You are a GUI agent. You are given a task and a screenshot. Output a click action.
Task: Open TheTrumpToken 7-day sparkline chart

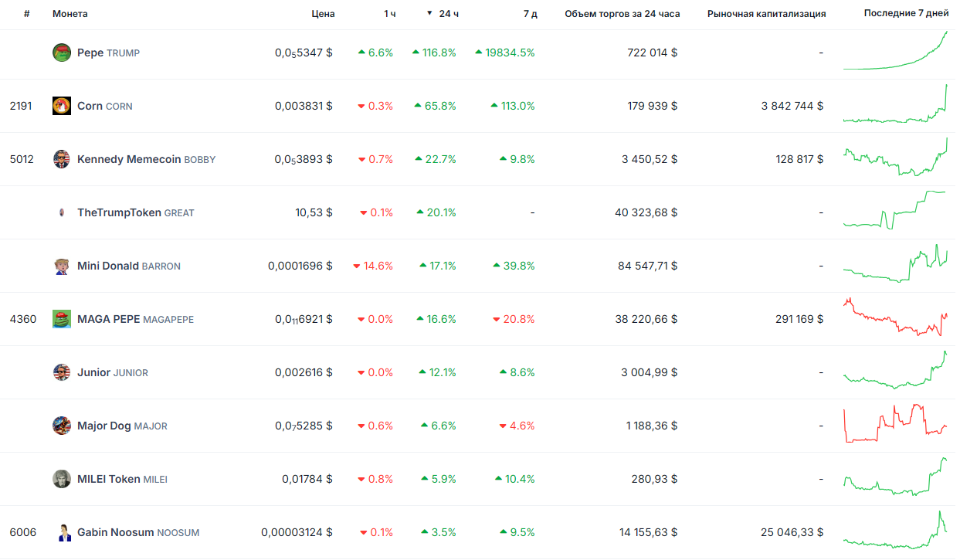tap(896, 210)
